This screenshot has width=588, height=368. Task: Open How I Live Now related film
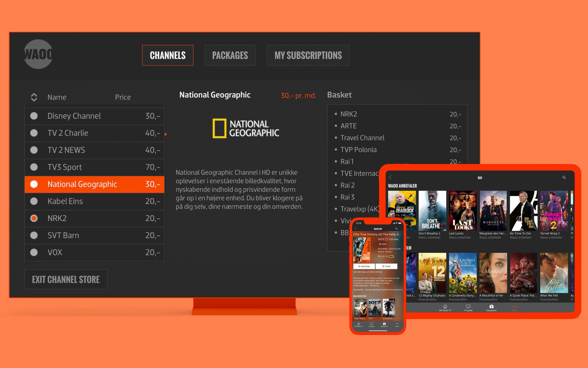tap(360, 308)
